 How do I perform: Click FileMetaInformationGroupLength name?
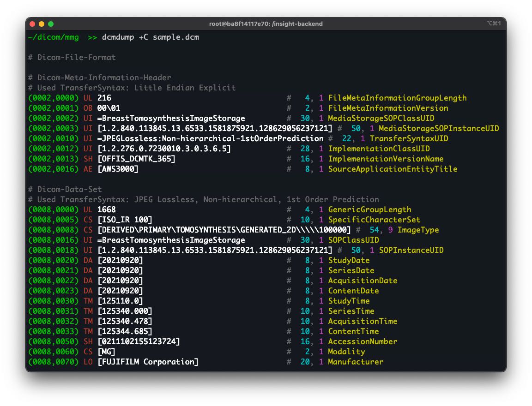pyautogui.click(x=397, y=98)
